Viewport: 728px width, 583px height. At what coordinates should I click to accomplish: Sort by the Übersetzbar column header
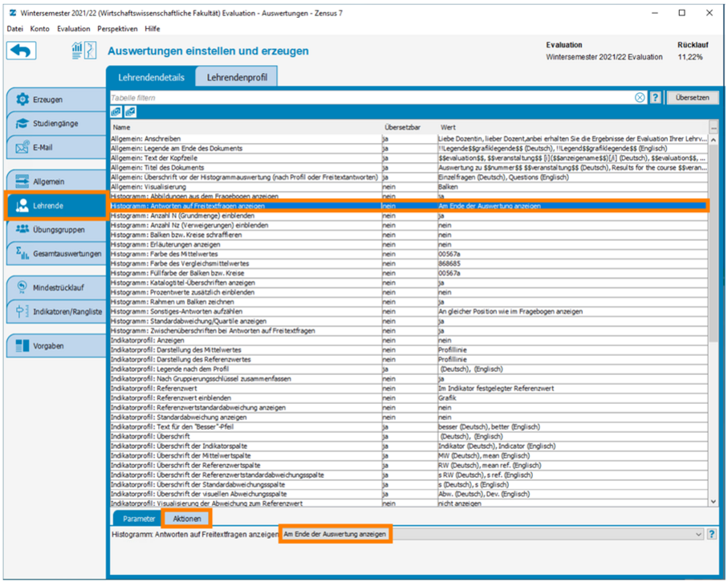[x=403, y=128]
